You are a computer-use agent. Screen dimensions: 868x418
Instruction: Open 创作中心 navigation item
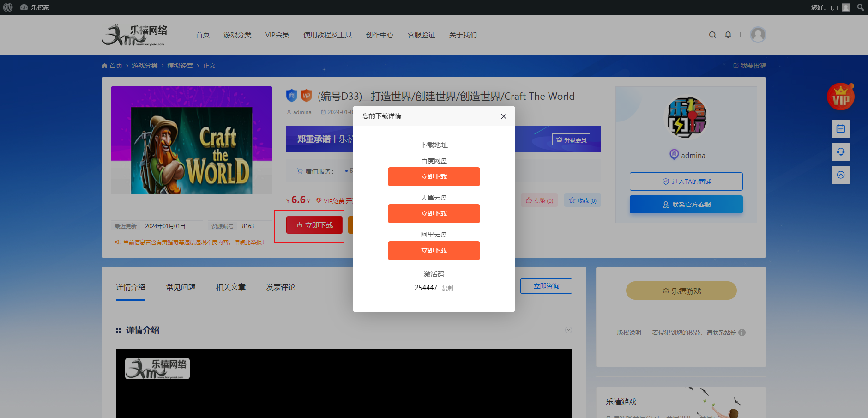click(380, 35)
